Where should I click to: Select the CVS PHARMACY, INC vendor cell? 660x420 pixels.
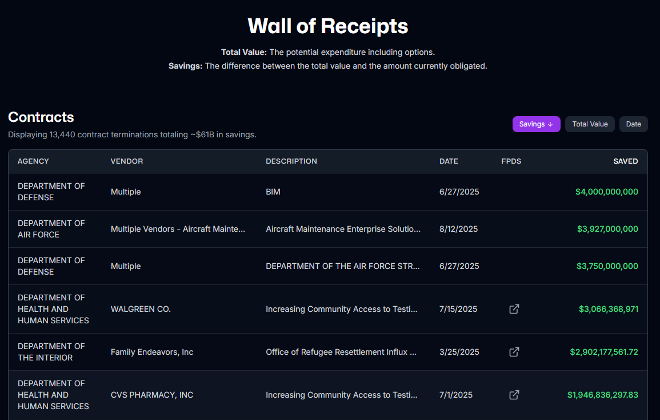(153, 395)
